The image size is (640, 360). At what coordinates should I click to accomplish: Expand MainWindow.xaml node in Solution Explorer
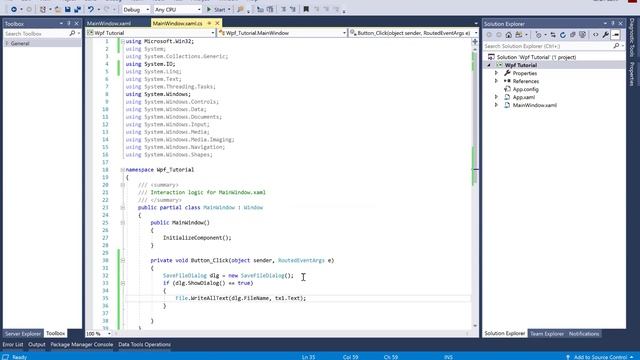[x=496, y=105]
